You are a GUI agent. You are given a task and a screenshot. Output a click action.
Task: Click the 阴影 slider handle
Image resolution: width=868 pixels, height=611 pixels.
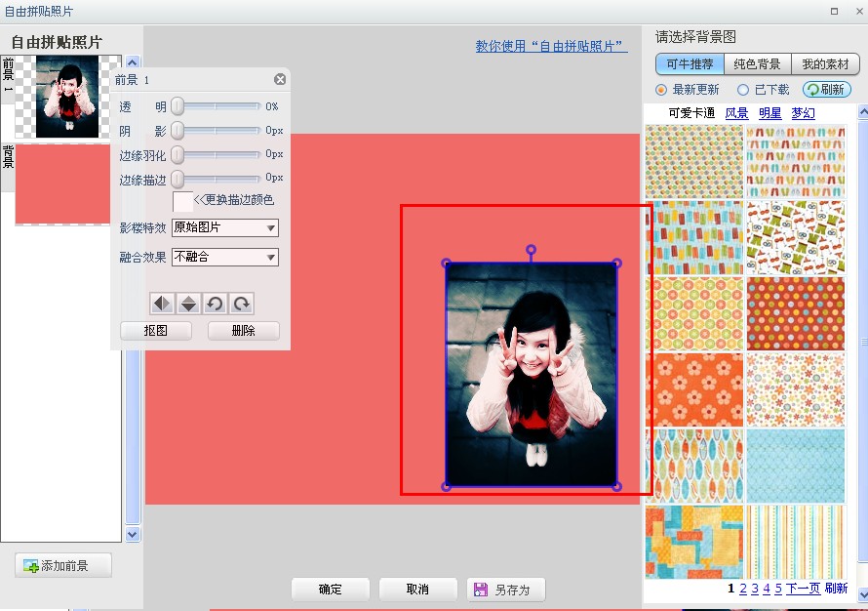pos(178,130)
